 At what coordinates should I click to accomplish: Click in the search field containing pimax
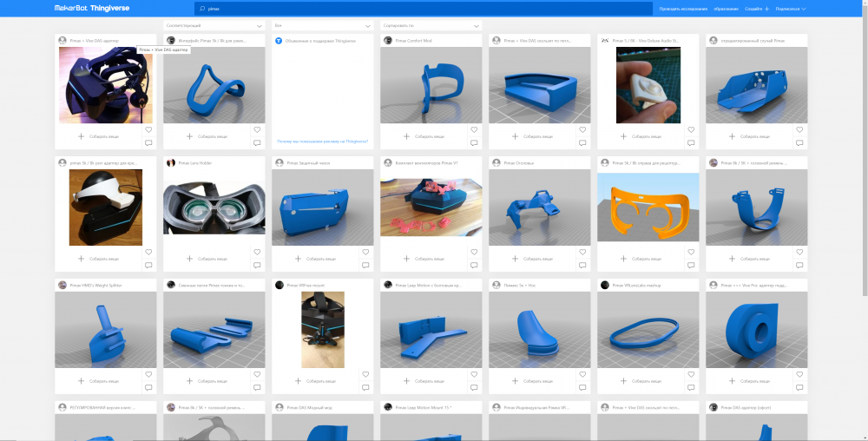[424, 9]
